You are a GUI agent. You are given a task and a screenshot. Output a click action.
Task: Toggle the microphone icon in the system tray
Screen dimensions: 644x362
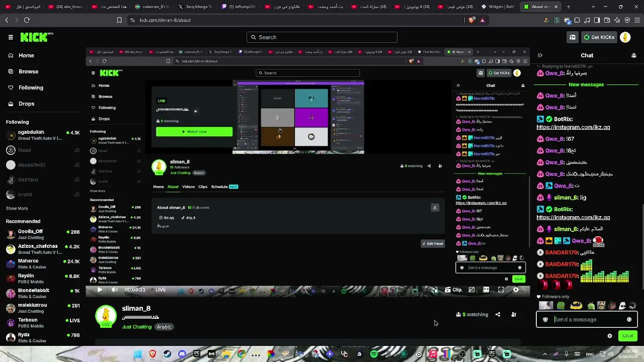(567, 354)
